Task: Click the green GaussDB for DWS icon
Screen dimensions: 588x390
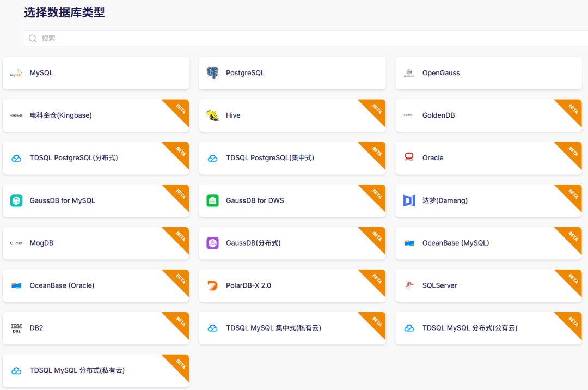Action: tap(213, 200)
